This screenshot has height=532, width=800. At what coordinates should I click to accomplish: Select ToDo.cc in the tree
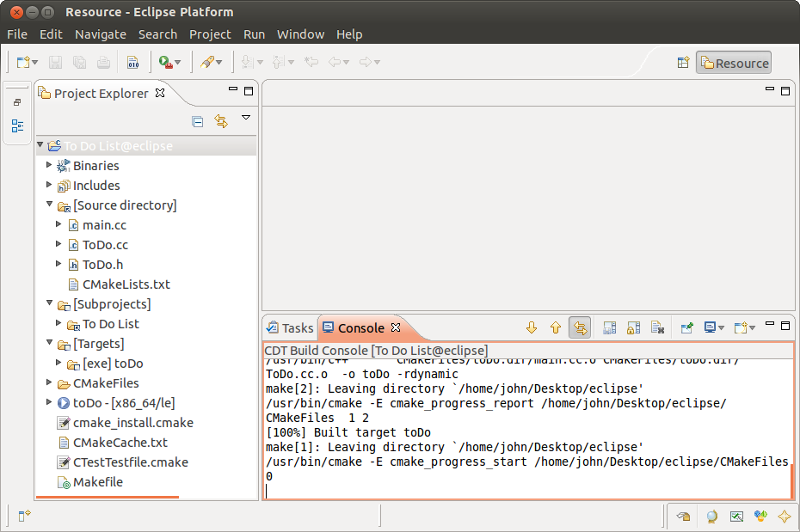point(105,245)
